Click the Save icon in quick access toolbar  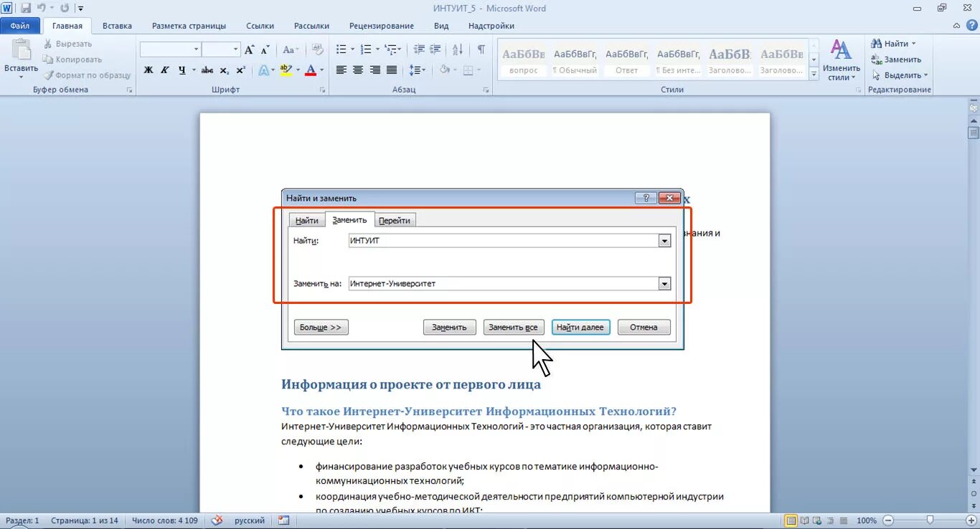tap(26, 9)
